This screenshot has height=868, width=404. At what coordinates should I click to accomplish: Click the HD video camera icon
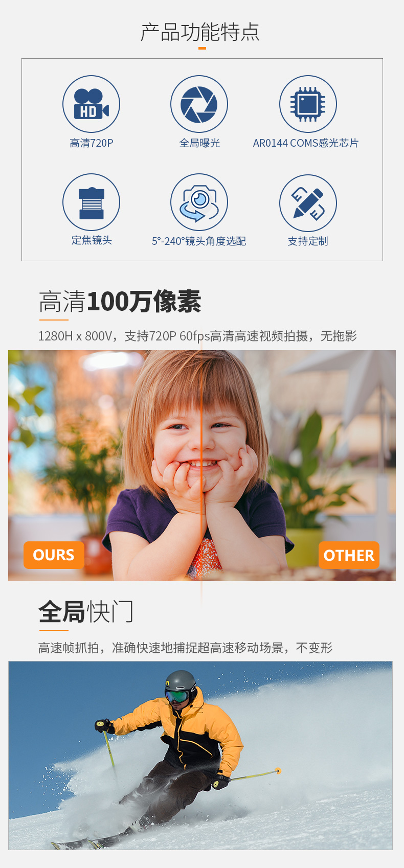click(91, 104)
